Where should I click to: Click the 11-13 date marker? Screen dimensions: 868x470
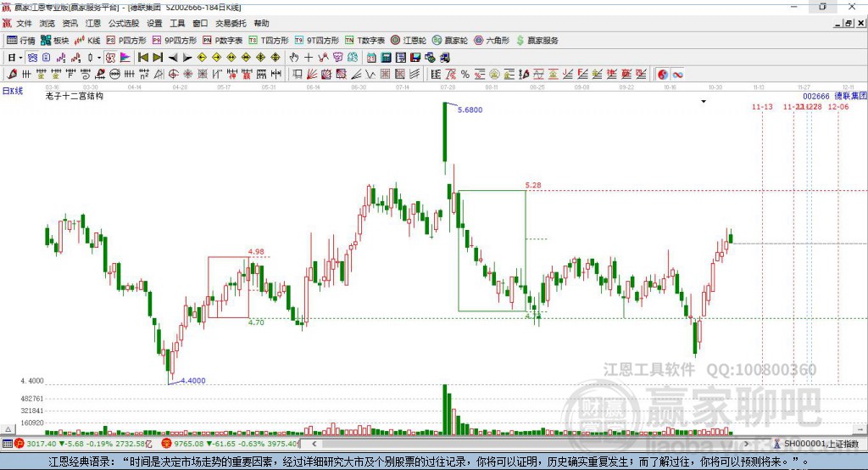point(762,106)
